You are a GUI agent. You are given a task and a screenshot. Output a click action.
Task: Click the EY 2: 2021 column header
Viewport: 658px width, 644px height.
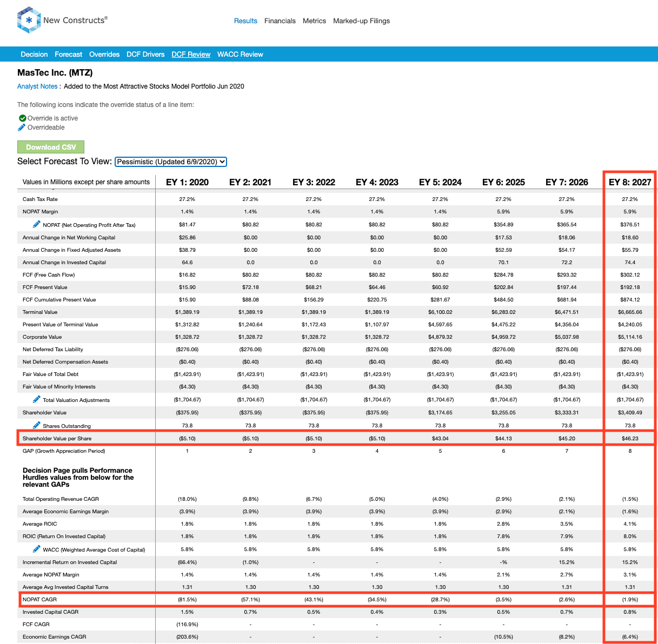(250, 182)
